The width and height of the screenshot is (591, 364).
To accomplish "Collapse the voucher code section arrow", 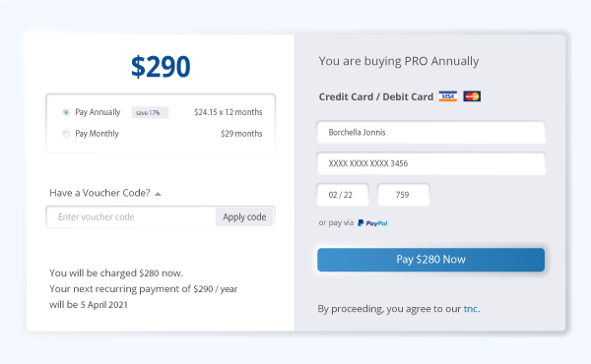I will (158, 194).
